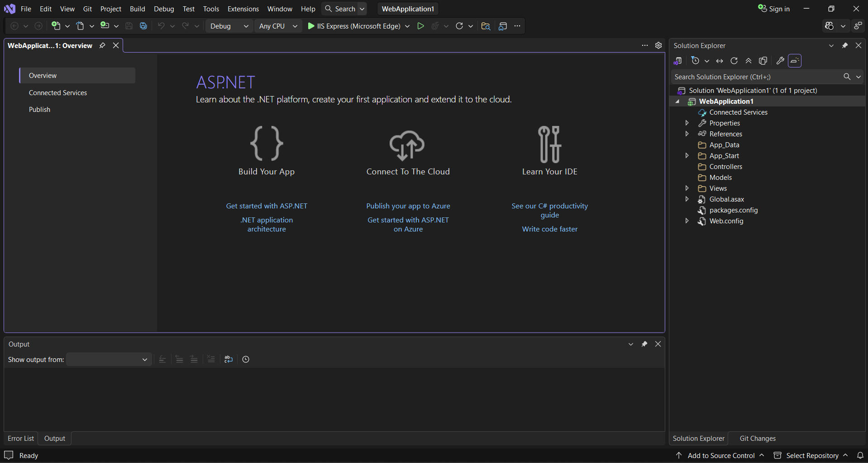Open the 'Show output from' dropdown

click(x=109, y=359)
